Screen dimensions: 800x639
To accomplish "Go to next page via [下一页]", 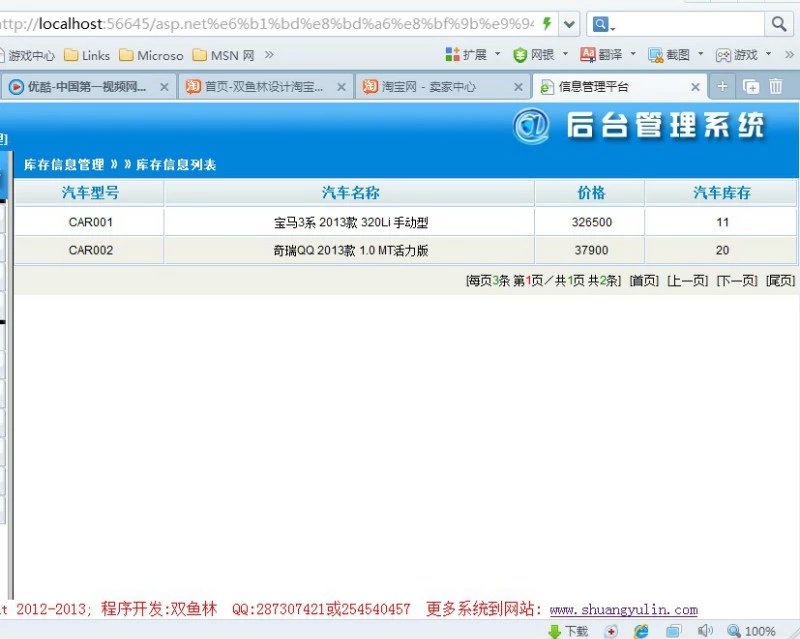I will click(737, 280).
